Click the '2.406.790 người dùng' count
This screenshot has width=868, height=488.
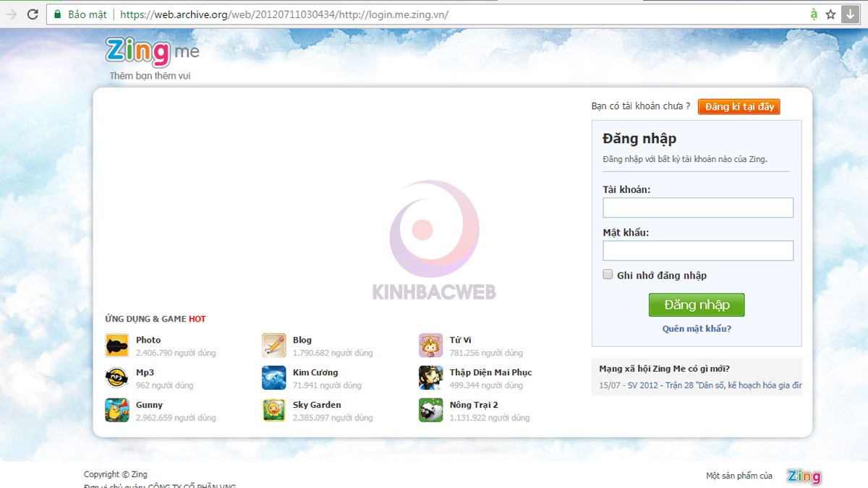coord(176,353)
